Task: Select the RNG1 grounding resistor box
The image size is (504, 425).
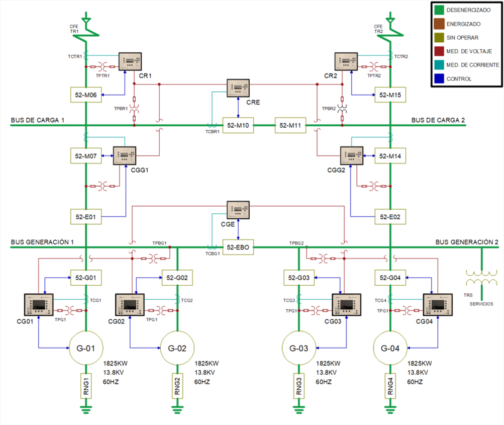Action: [86, 386]
